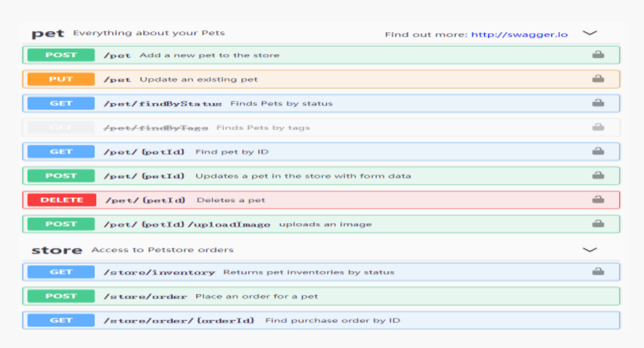Click the /pet/{petId}/uploadImage path text
Image resolution: width=644 pixels, height=348 pixels.
click(x=187, y=224)
